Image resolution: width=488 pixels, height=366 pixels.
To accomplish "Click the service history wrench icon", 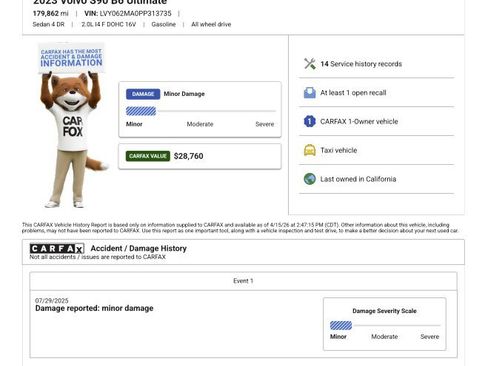I will 310,64.
